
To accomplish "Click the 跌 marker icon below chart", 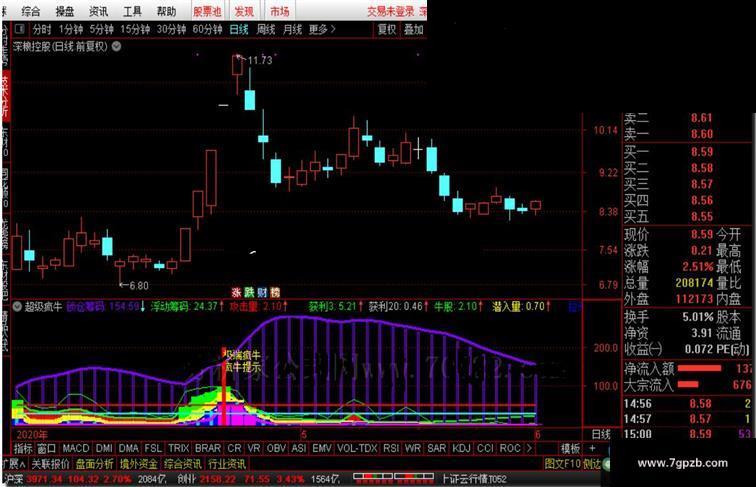I will [249, 292].
